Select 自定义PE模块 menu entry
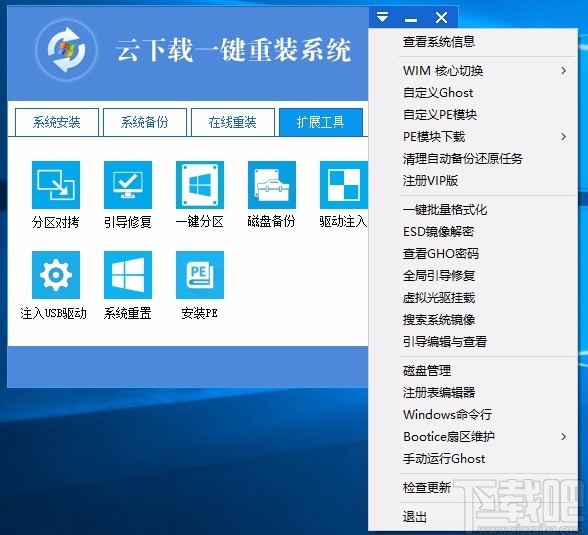The width and height of the screenshot is (588, 535). [x=473, y=114]
